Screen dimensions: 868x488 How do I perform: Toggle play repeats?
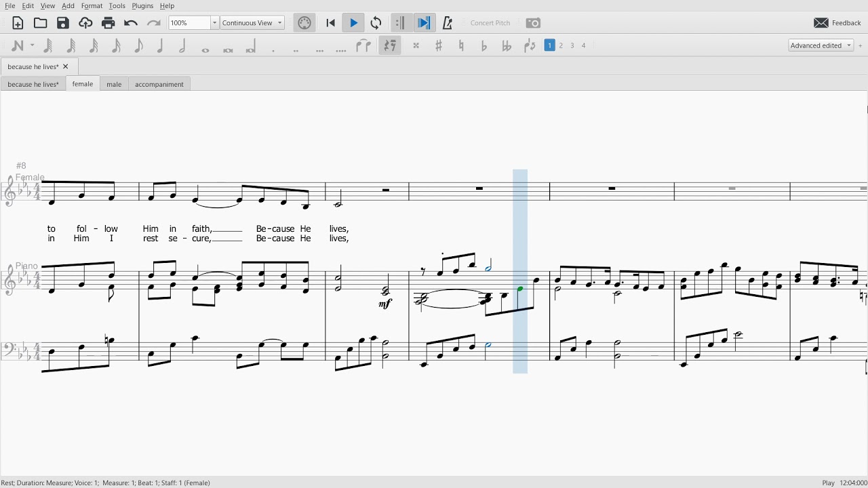click(x=400, y=23)
